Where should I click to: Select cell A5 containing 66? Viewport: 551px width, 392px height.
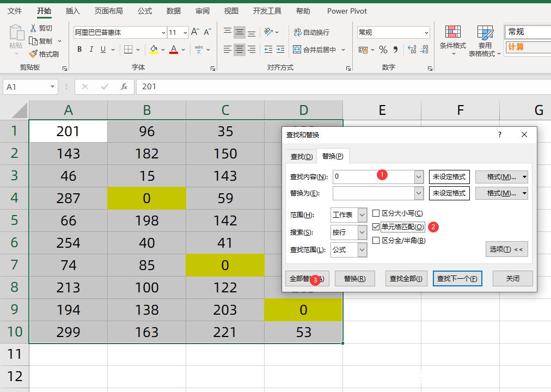[68, 220]
